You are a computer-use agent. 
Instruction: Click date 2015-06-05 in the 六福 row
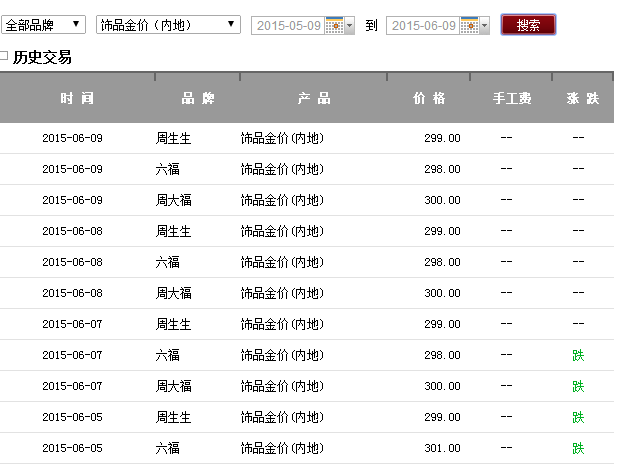pos(73,448)
